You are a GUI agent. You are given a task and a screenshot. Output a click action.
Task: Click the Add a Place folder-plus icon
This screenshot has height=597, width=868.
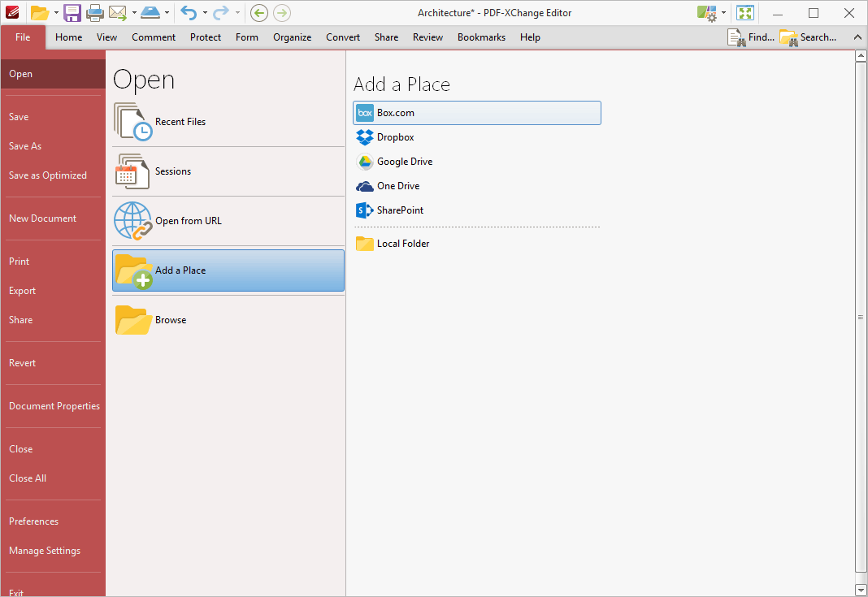tap(134, 271)
